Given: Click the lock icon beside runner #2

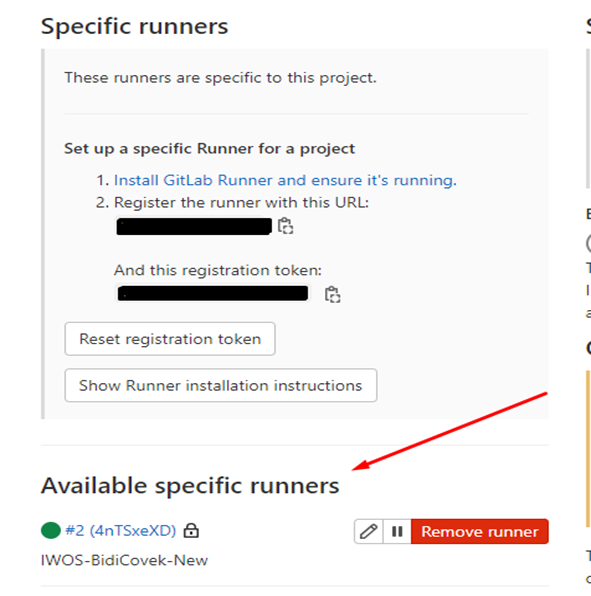Looking at the screenshot, I should [x=191, y=530].
